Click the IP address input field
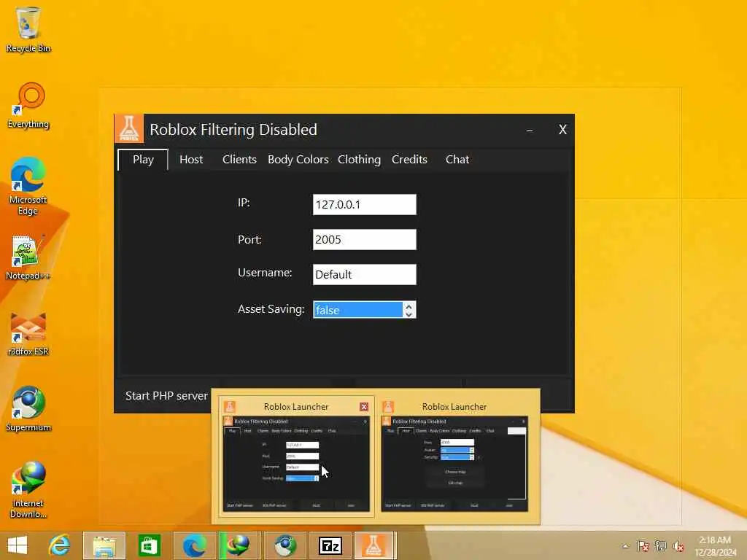Image resolution: width=747 pixels, height=560 pixels. pos(365,204)
